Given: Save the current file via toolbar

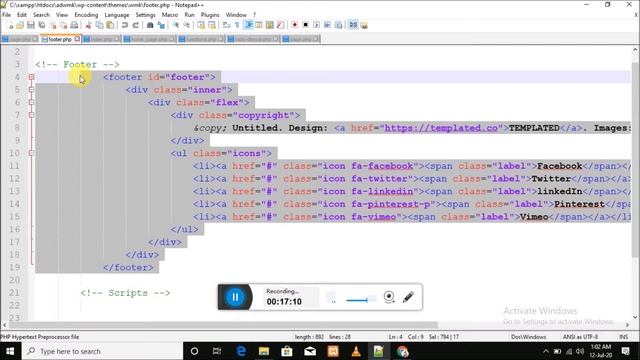Looking at the screenshot, I should tap(31, 25).
